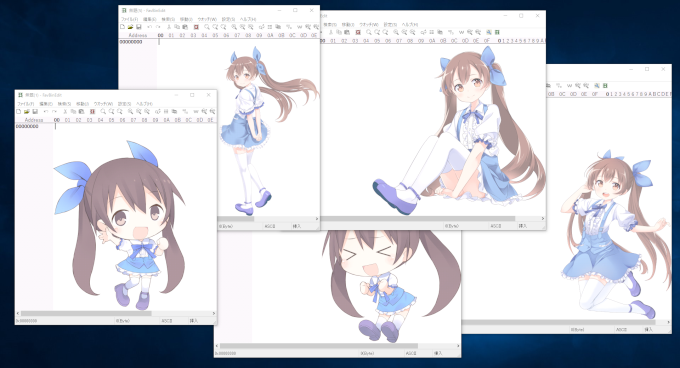
Task: Click horizontal scrollbar of front-left window
Action: pyautogui.click(x=86, y=313)
